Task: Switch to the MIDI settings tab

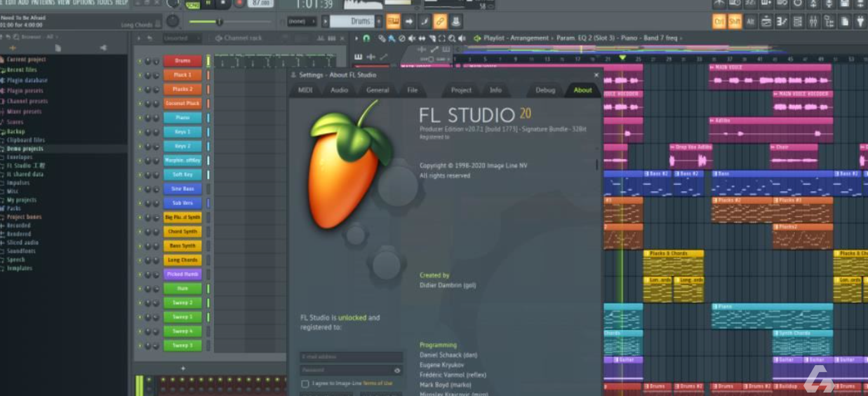Action: pos(305,90)
